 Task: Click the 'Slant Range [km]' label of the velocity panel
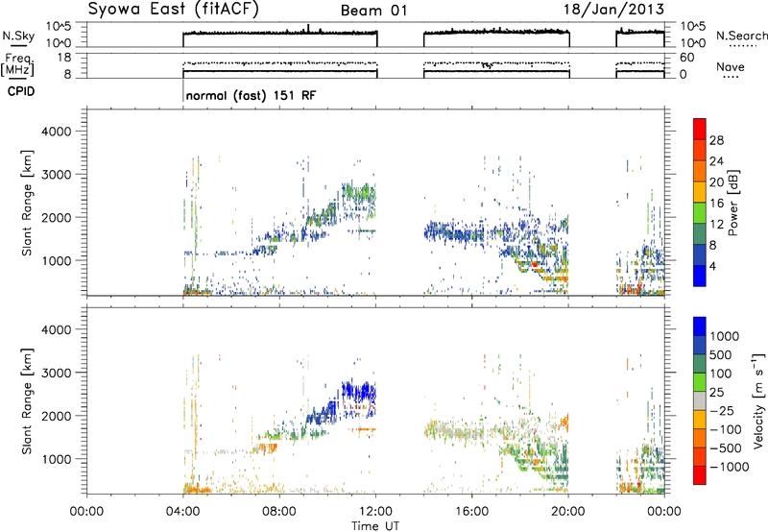[27, 401]
